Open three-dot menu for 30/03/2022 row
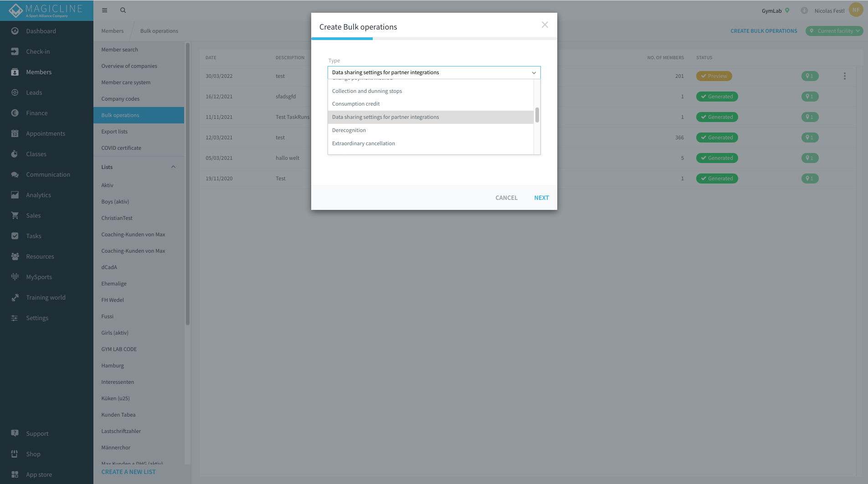The height and width of the screenshot is (484, 868). pos(844,76)
